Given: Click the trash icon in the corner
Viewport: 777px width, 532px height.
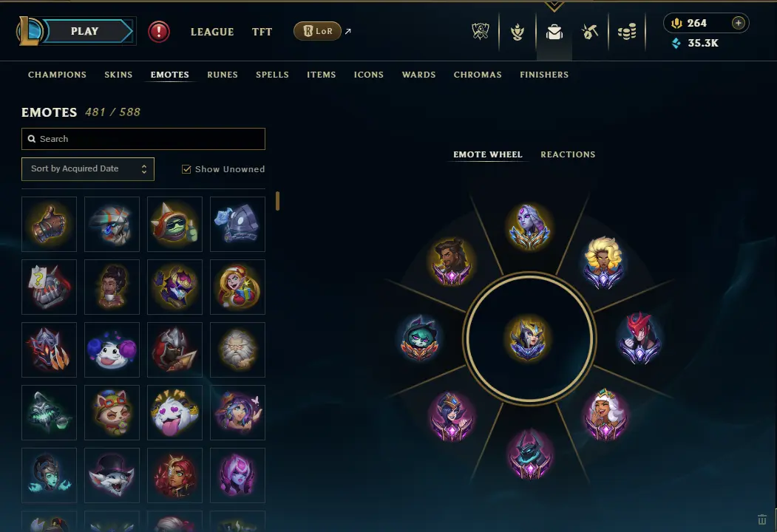Looking at the screenshot, I should [761, 519].
